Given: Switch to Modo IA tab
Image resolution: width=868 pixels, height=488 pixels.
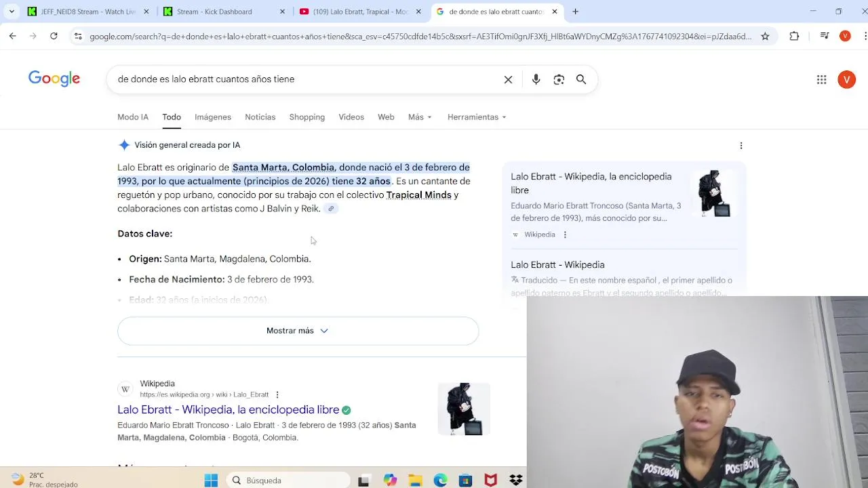Looking at the screenshot, I should 133,117.
